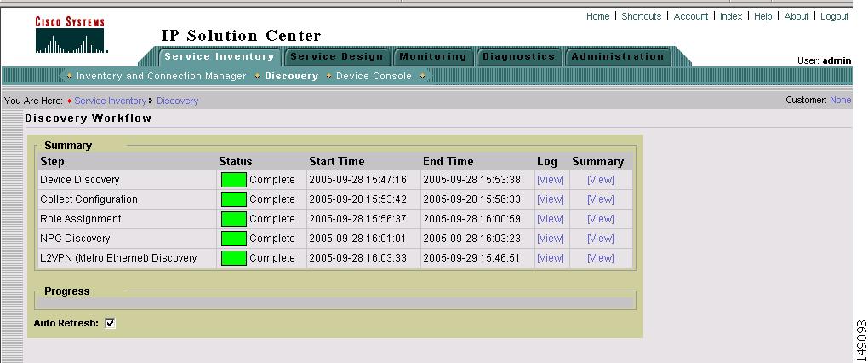Open the Diagnostics tab
868x363 pixels.
point(519,56)
